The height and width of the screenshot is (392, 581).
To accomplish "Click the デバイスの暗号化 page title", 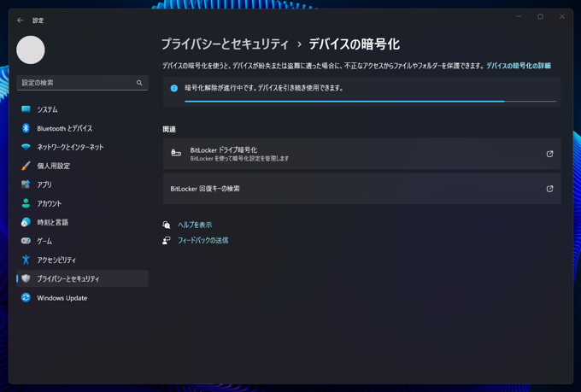I will tap(355, 44).
